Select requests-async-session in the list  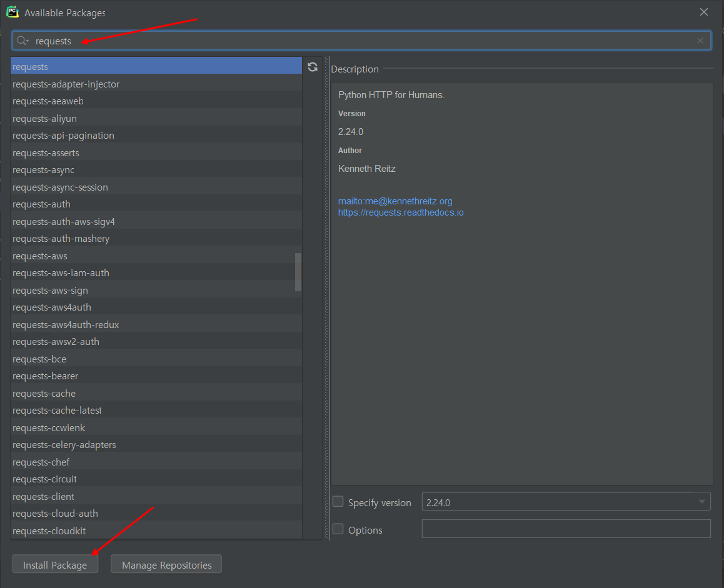(156, 187)
